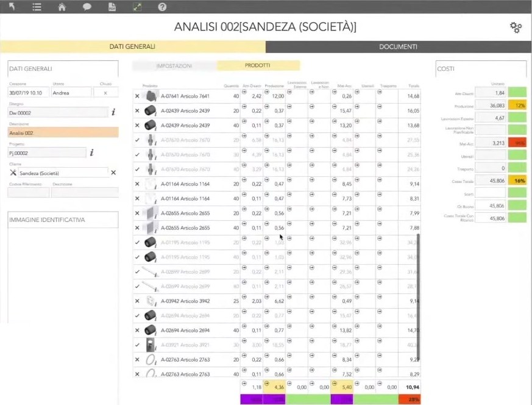Image resolution: width=532 pixels, height=405 pixels.
Task: Click the COSTI panel header
Action: click(x=481, y=68)
